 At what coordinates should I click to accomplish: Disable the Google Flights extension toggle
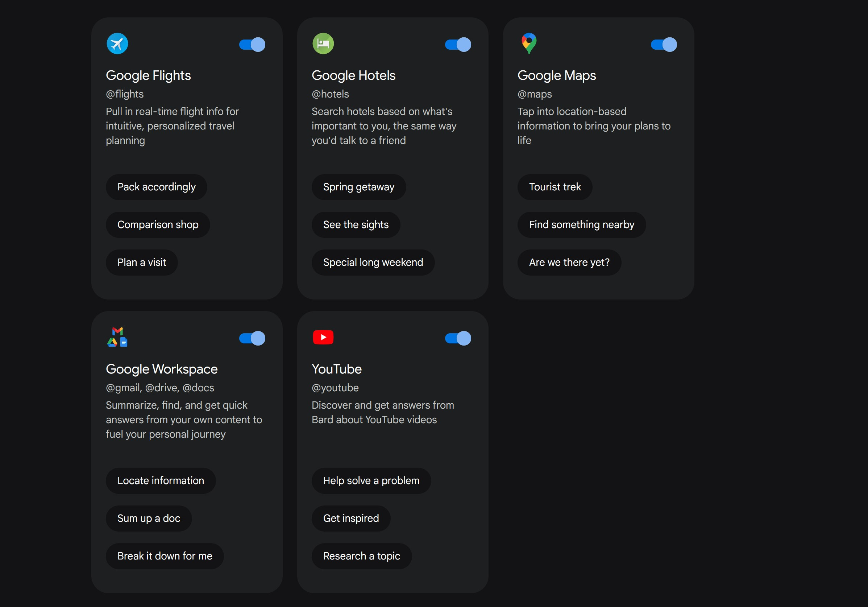click(252, 45)
